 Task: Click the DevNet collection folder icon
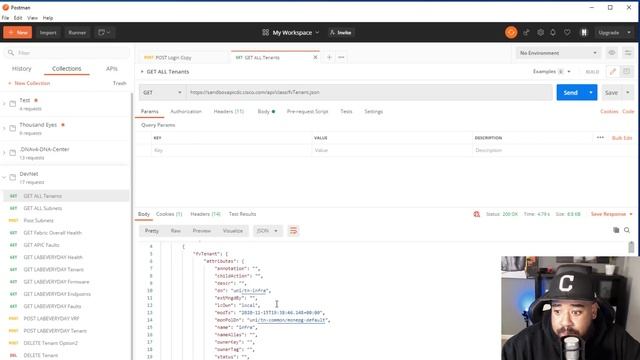tap(13, 177)
